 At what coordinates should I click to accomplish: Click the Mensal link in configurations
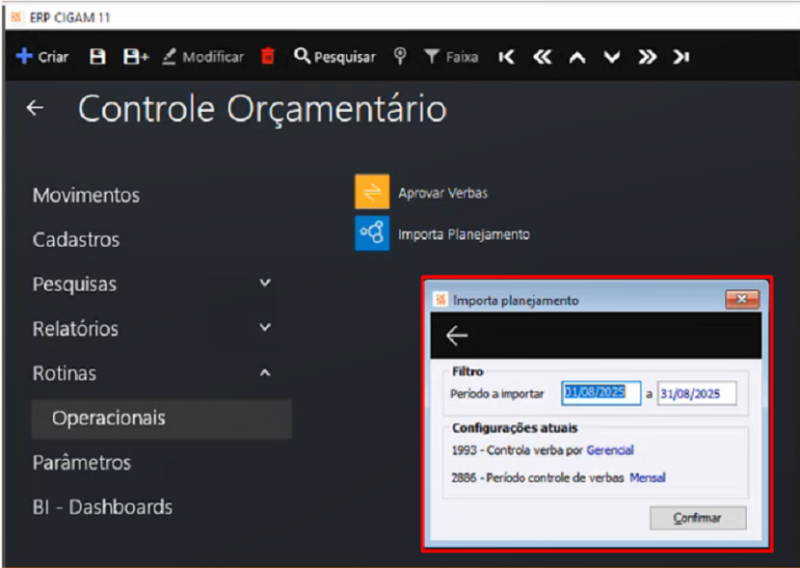[647, 478]
